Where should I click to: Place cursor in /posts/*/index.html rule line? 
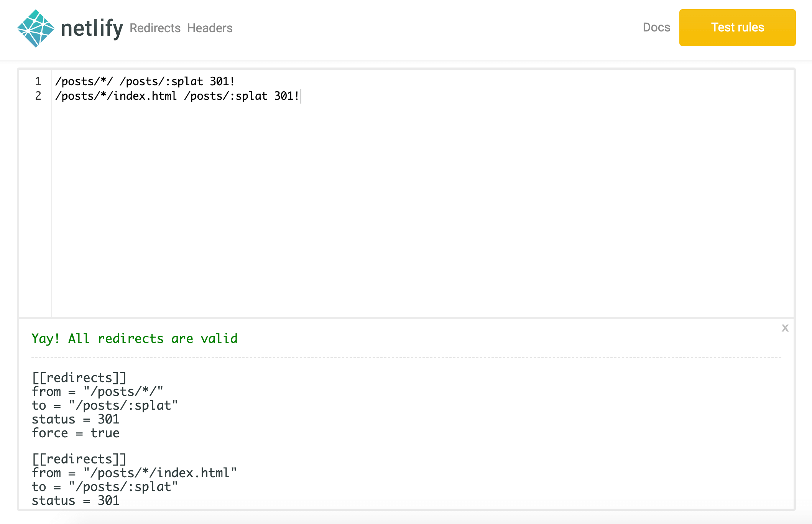(177, 96)
